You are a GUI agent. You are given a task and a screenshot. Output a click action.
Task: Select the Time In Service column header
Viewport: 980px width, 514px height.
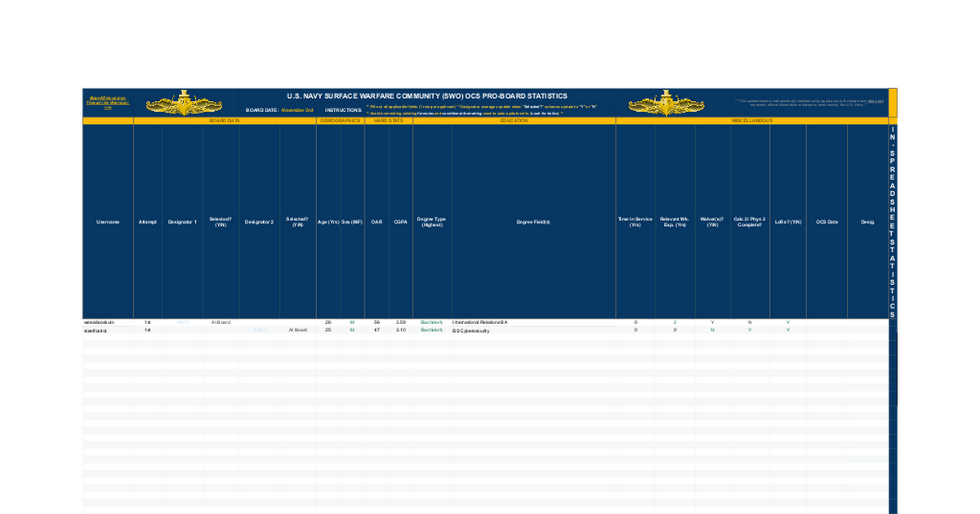[635, 222]
